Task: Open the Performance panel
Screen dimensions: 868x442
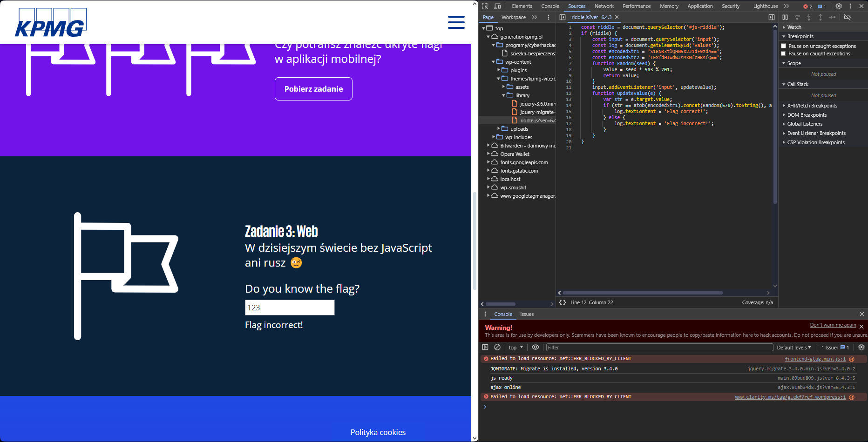Action: [x=637, y=6]
